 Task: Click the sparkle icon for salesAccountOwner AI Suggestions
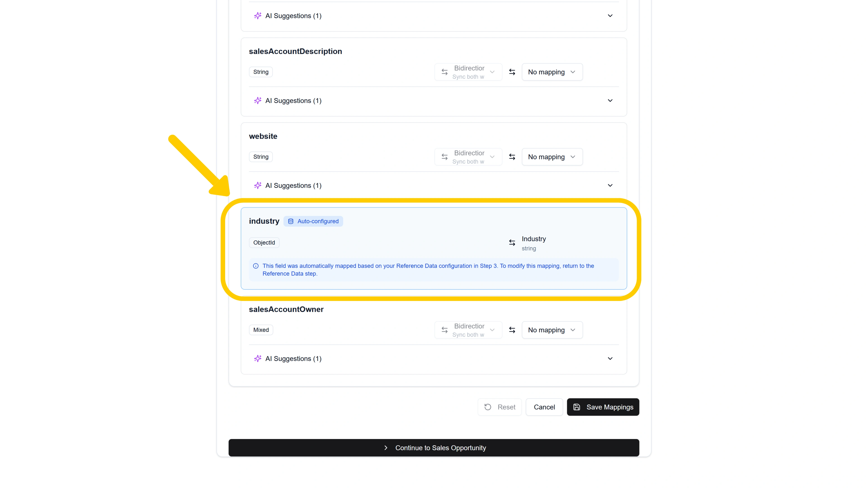tap(258, 359)
